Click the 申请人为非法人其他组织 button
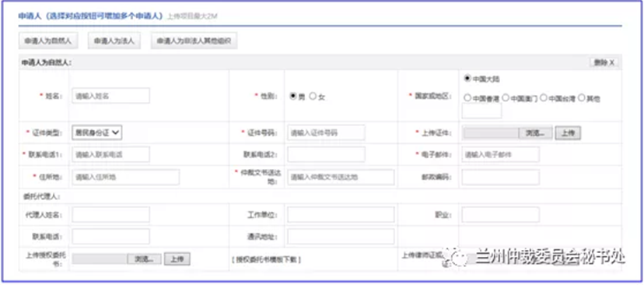 click(x=194, y=40)
